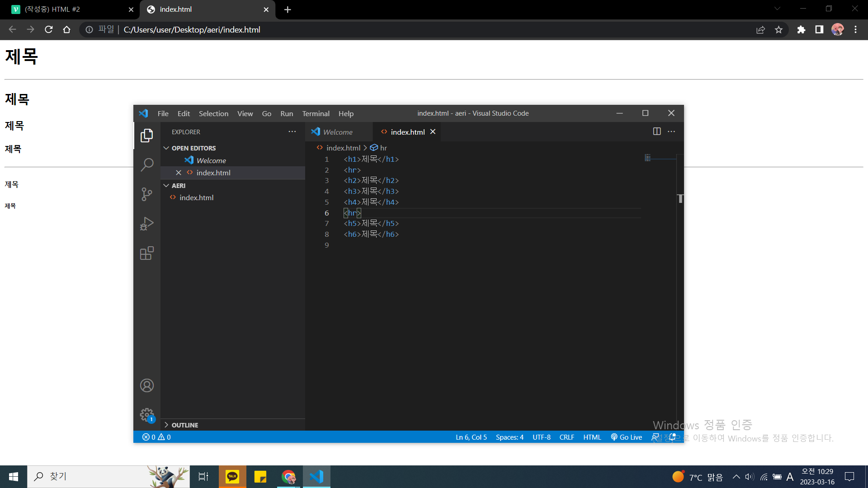
Task: Collapse the OPEN EDITORS section
Action: coord(193,148)
